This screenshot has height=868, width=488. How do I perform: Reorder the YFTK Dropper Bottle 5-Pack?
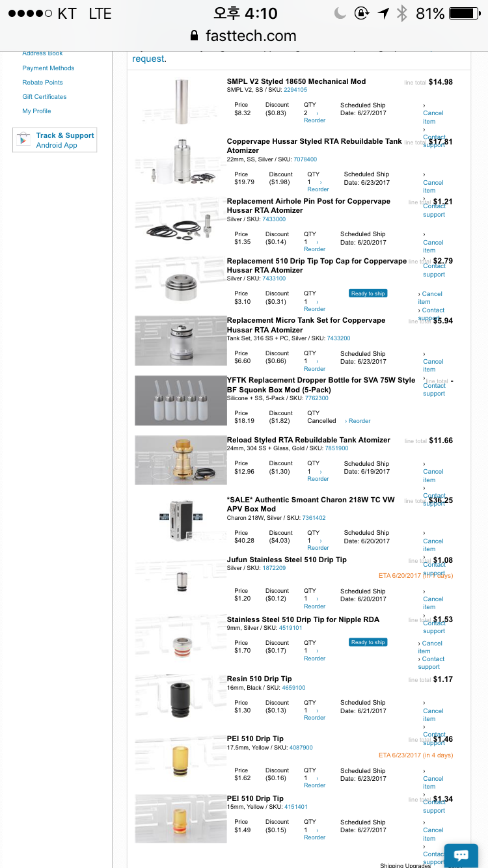pos(359,421)
